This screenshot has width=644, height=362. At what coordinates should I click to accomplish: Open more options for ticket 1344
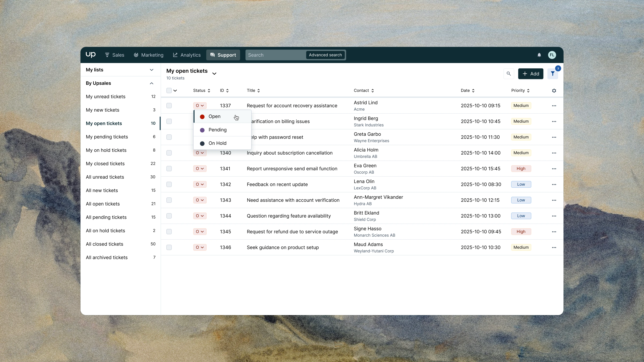pyautogui.click(x=554, y=216)
